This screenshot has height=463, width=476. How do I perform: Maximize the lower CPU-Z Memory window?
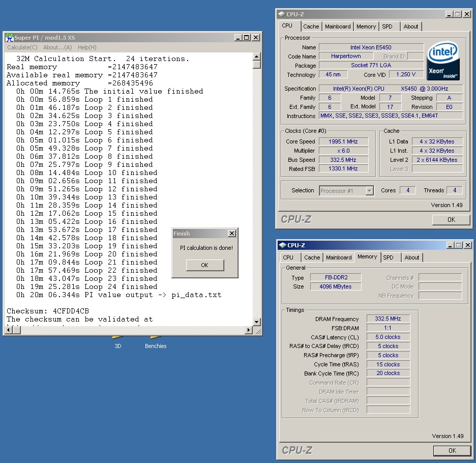pos(459,245)
